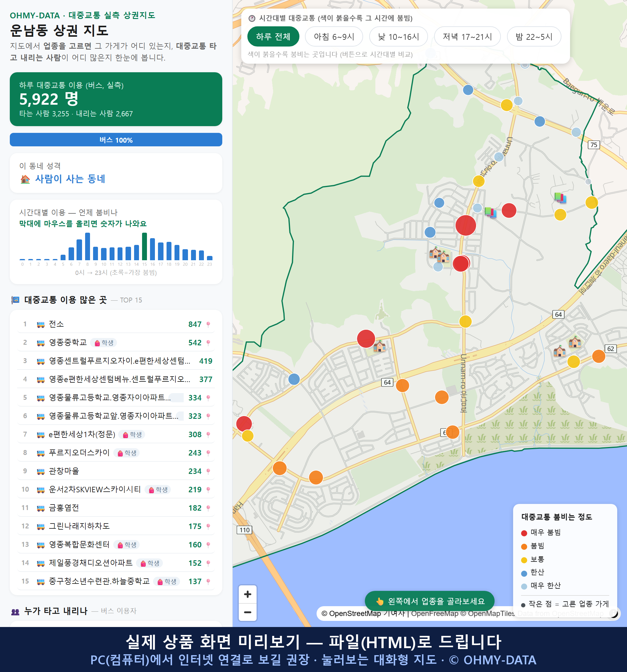Click the yellow 보통 legend swatch
627x672 pixels.
(x=524, y=560)
